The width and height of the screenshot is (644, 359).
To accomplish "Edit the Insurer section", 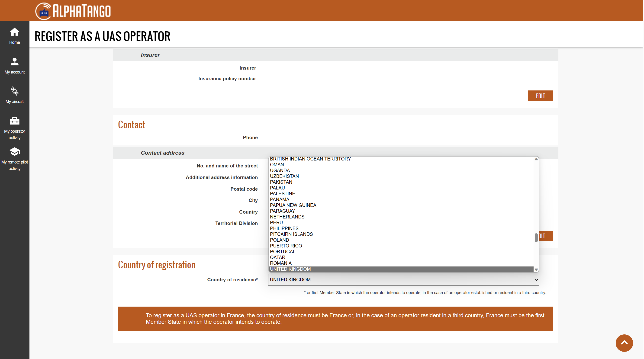I will click(x=541, y=96).
